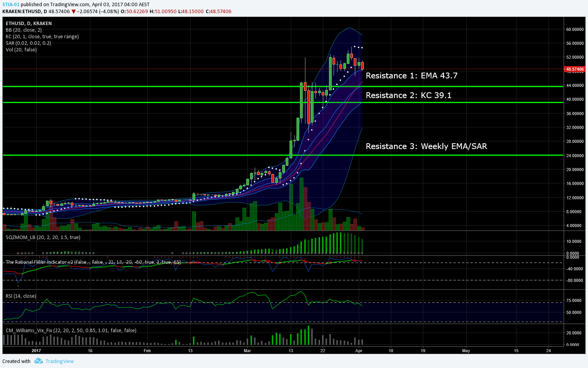Image resolution: width=588 pixels, height=368 pixels.
Task: Select the SAR (0.02, 0.02, 0.2) indicator label
Action: [x=28, y=43]
